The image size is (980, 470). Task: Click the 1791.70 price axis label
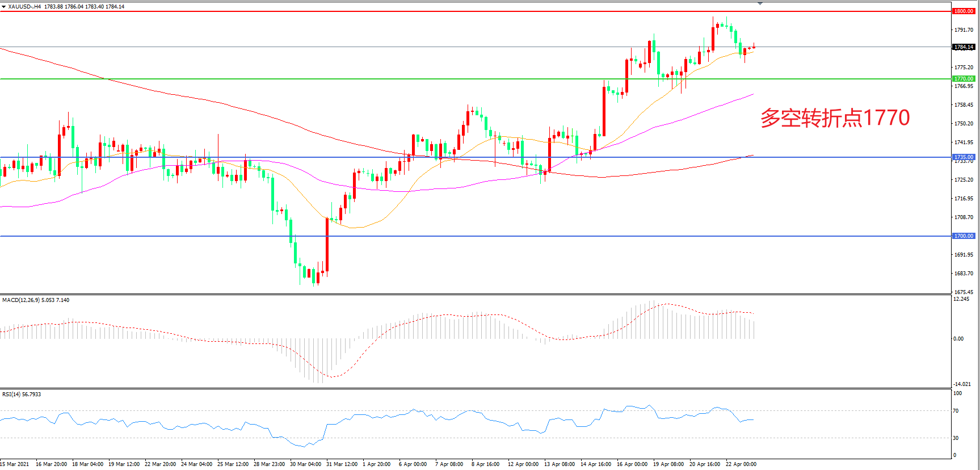963,30
